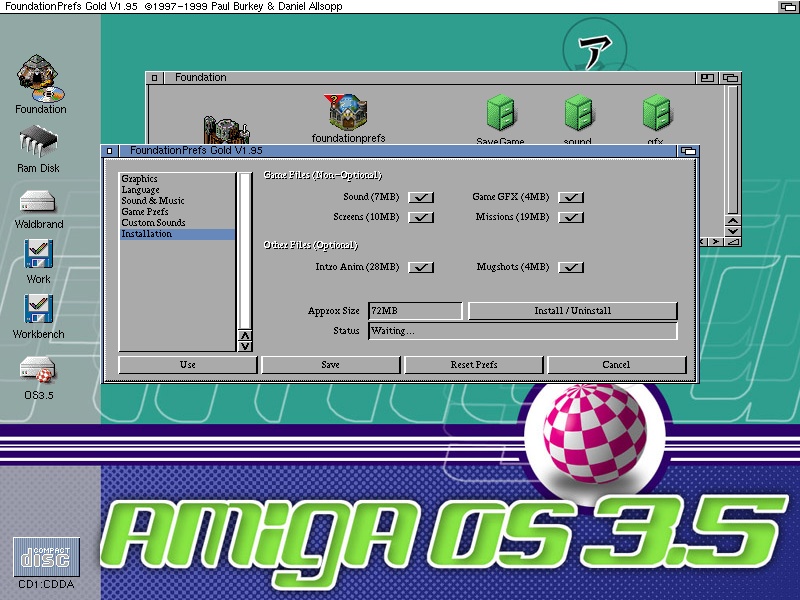Click the category list scroll-up arrow
800x600 pixels.
(x=245, y=336)
